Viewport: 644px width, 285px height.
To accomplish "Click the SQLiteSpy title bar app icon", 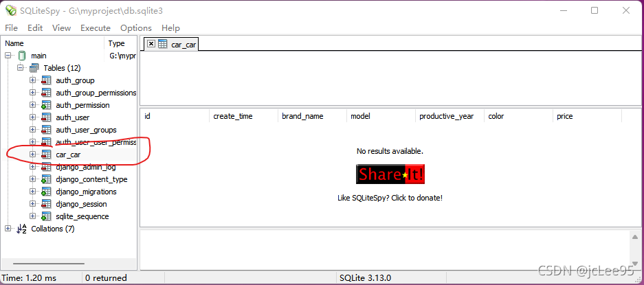I will 11,10.
